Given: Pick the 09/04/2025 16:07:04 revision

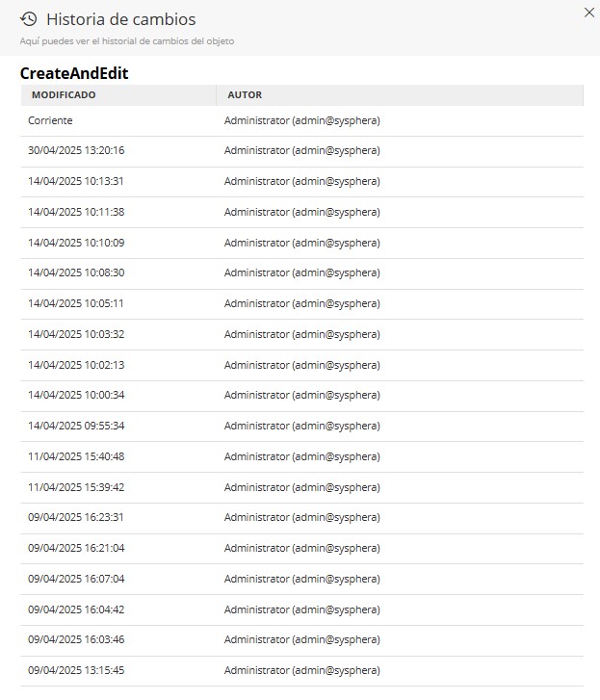Looking at the screenshot, I should pos(76,579).
